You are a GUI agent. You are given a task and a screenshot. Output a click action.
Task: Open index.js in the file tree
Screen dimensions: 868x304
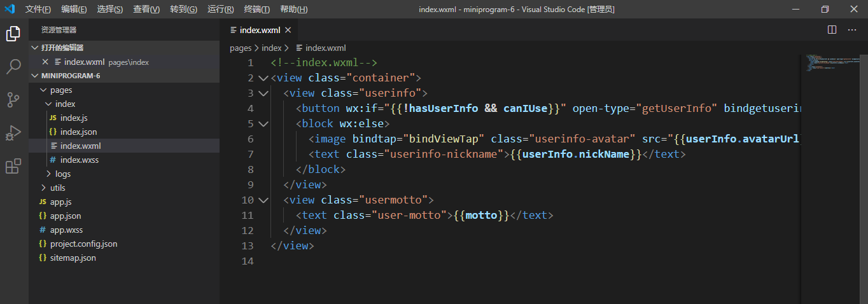73,118
